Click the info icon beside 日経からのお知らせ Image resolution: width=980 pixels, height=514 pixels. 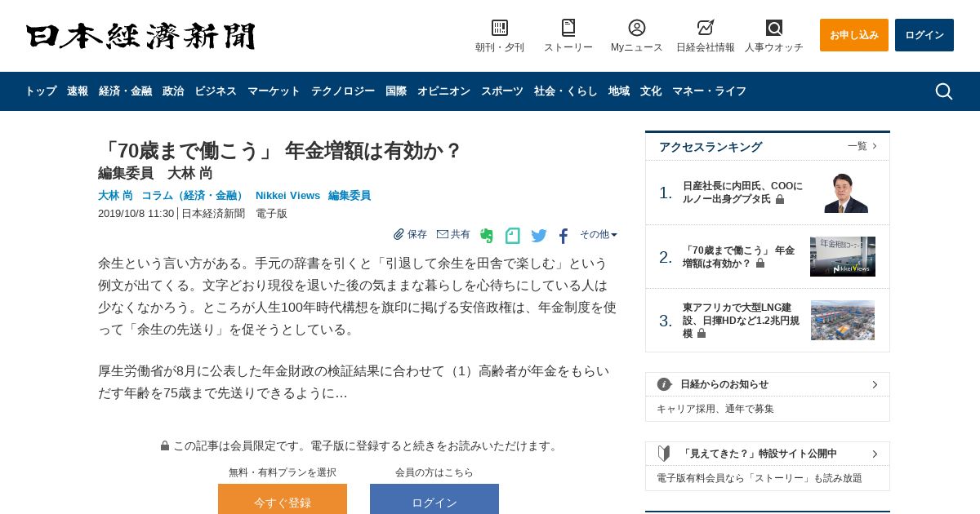pos(664,384)
